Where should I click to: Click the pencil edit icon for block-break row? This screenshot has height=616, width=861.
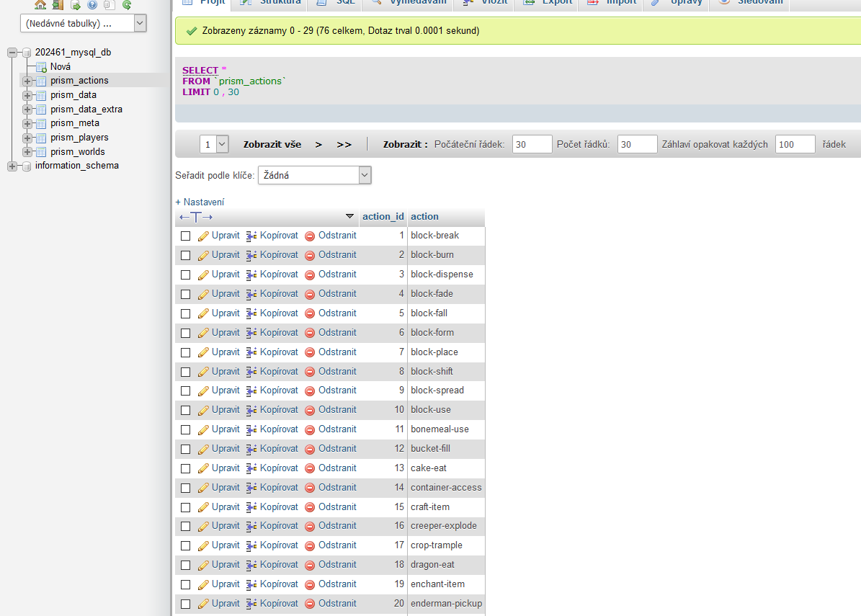point(203,236)
